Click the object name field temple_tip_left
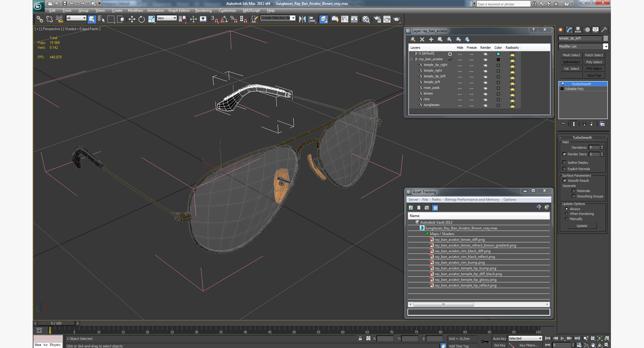Screen dimensions: 644x348 (x=580, y=38)
